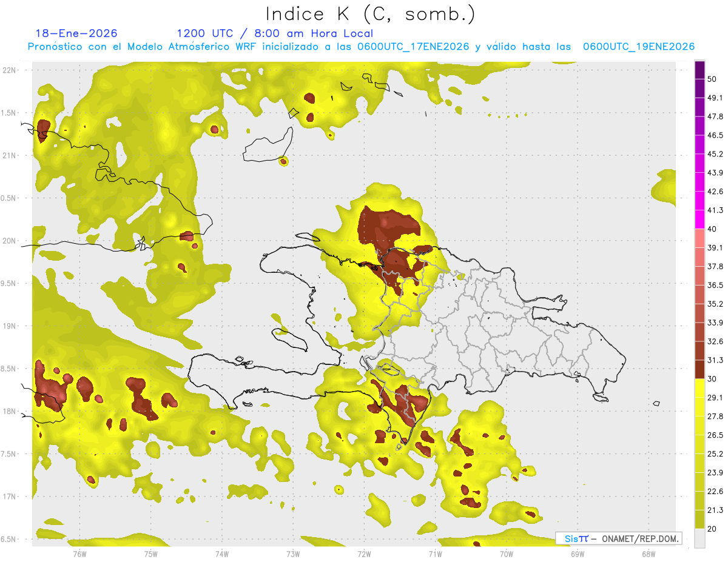Screen dimensions: 728x562
Task: Select the "36.5" color scale value
Action: click(715, 285)
